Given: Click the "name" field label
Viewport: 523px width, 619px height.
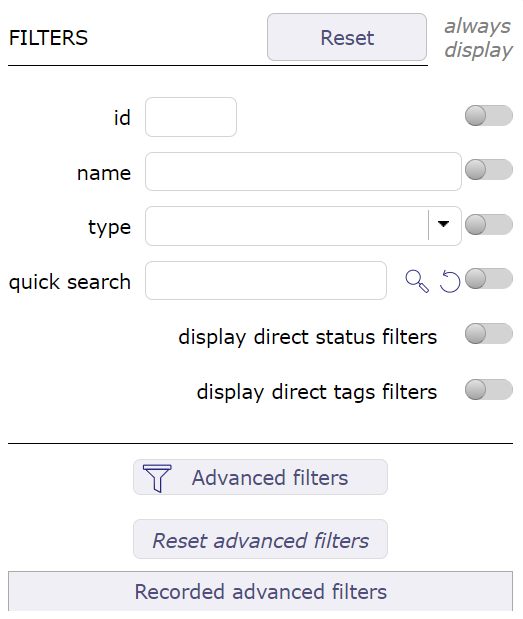Looking at the screenshot, I should (x=104, y=174).
